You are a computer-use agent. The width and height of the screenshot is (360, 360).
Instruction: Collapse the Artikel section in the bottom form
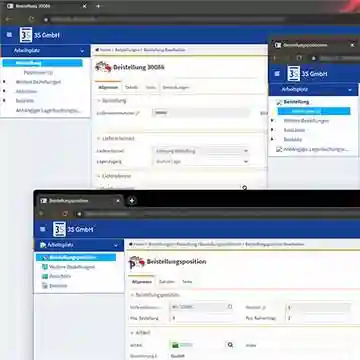coord(132,333)
